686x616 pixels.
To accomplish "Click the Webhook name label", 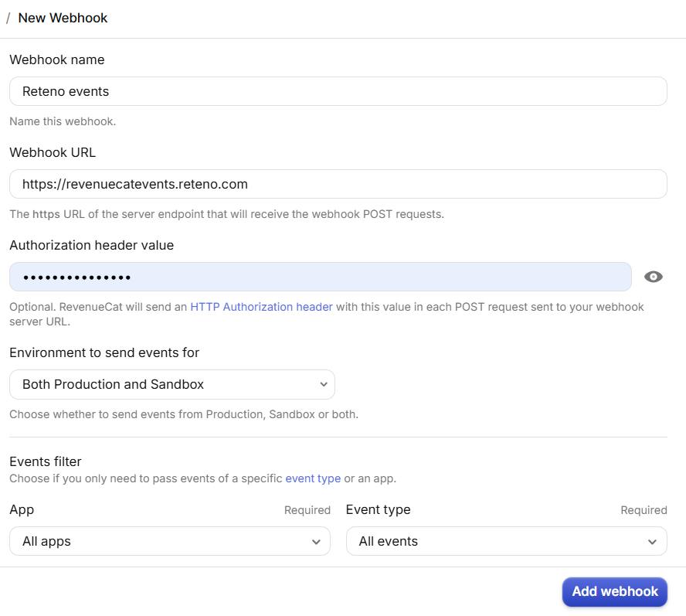I will [56, 60].
